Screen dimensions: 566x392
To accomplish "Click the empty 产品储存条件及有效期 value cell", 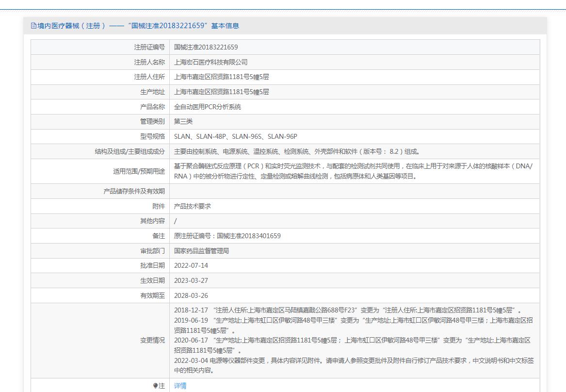I will pyautogui.click(x=354, y=191).
